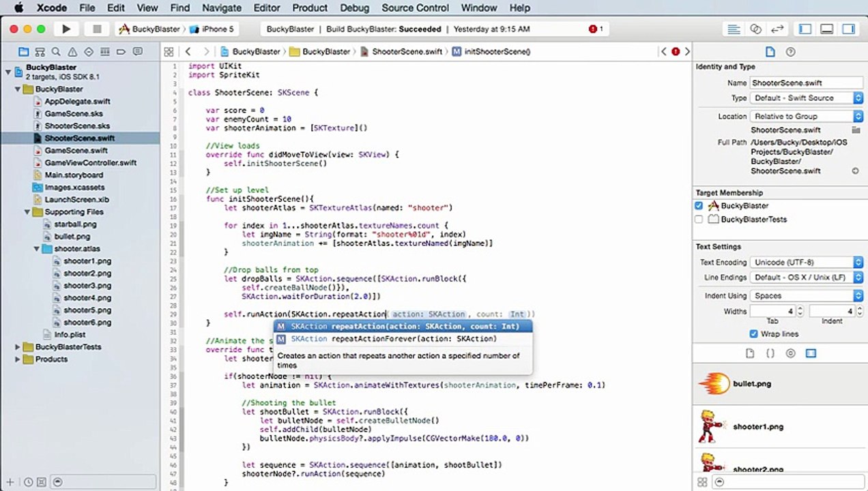Open the Quick Help inspector
This screenshot has height=491, width=868.
click(x=791, y=52)
